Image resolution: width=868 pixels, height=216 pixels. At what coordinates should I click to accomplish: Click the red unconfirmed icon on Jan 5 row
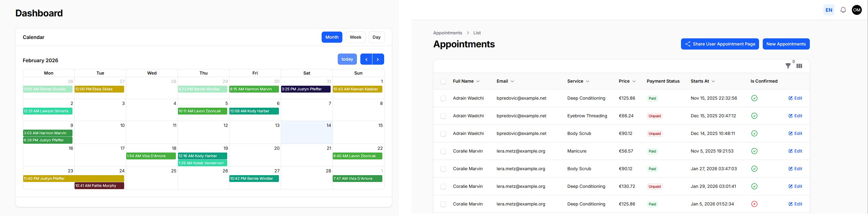coord(754,204)
